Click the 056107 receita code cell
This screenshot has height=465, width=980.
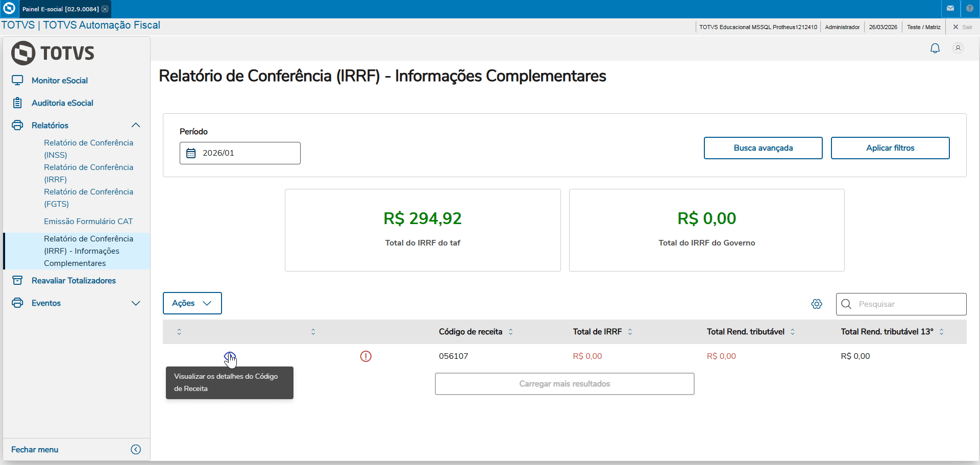pos(453,356)
